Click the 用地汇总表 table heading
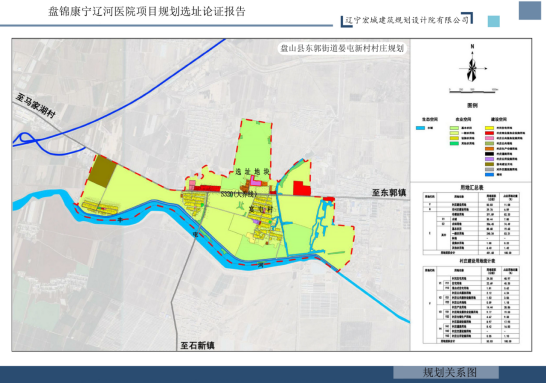547x383 pixels. click(x=472, y=187)
